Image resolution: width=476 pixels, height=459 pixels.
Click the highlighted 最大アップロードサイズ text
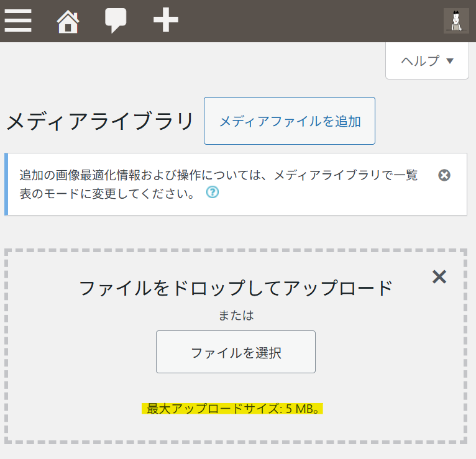(x=233, y=409)
